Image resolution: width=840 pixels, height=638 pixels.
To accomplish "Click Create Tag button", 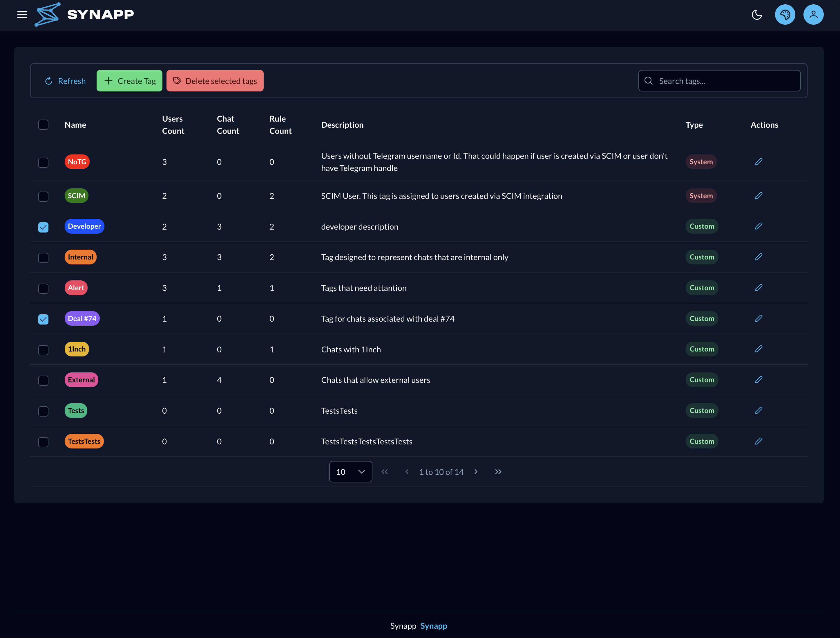I will click(129, 81).
